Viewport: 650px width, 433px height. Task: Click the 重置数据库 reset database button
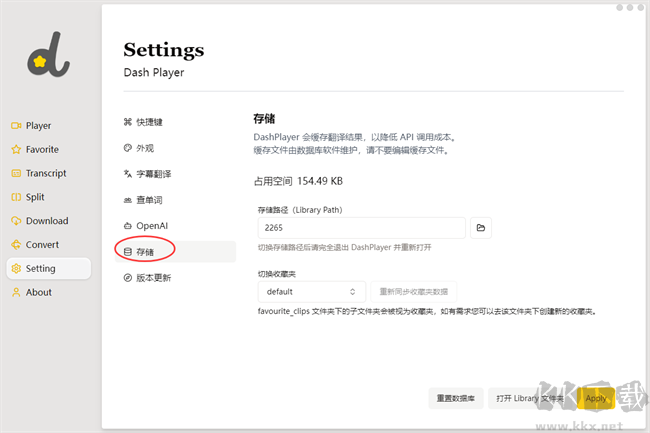coord(456,398)
